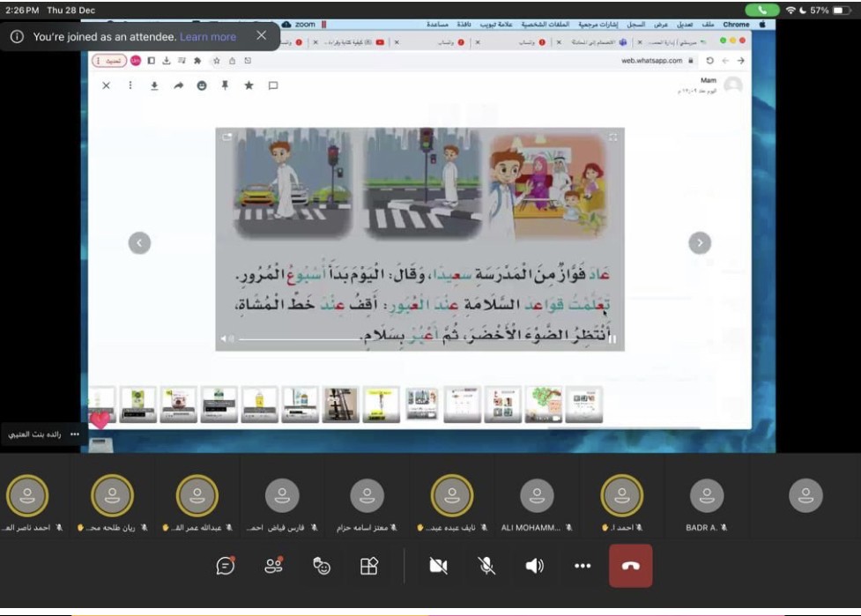Screen dimensions: 861x616
Task: Toggle the microphone mute button
Action: 486,567
